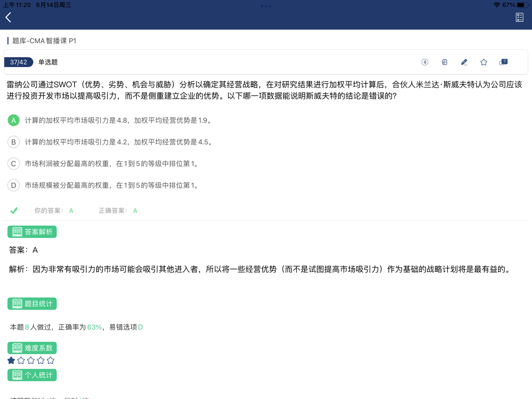Select answer option A
The image size is (532, 399).
14,120
